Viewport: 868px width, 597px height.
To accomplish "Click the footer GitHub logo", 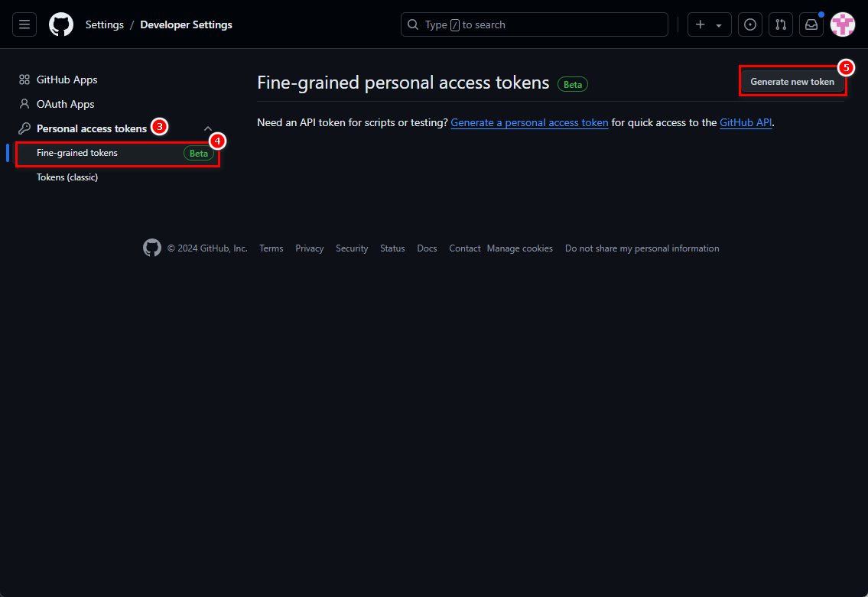I will click(151, 248).
